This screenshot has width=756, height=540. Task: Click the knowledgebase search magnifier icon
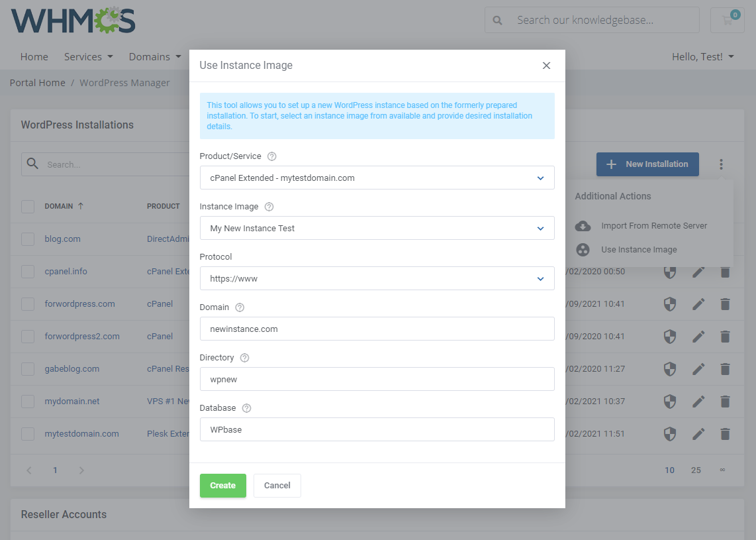tap(497, 21)
